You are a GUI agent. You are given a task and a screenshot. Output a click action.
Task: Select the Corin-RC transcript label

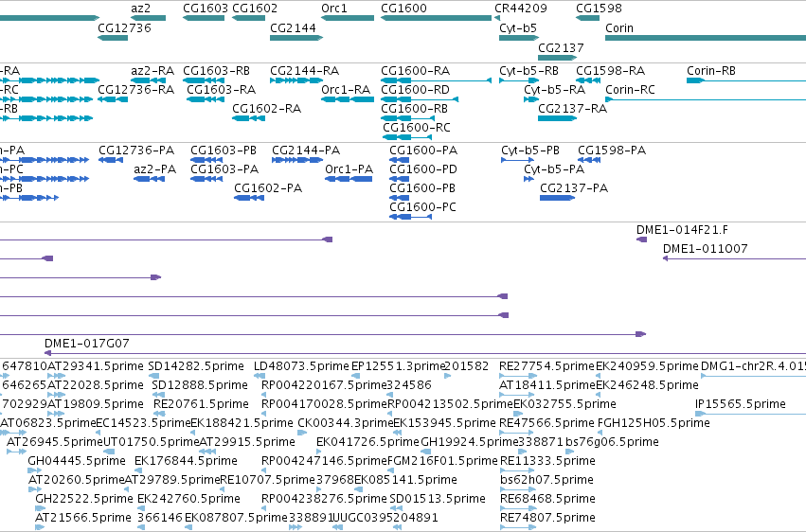(x=630, y=90)
